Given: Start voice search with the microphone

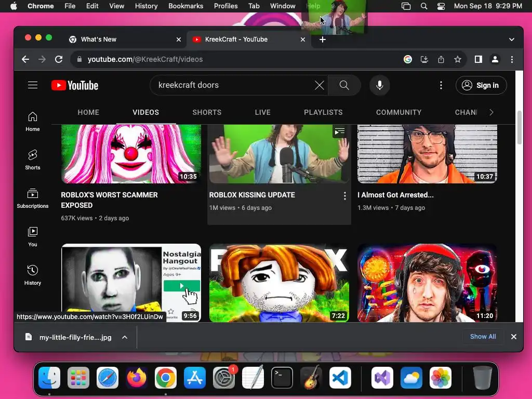Looking at the screenshot, I should [x=380, y=85].
